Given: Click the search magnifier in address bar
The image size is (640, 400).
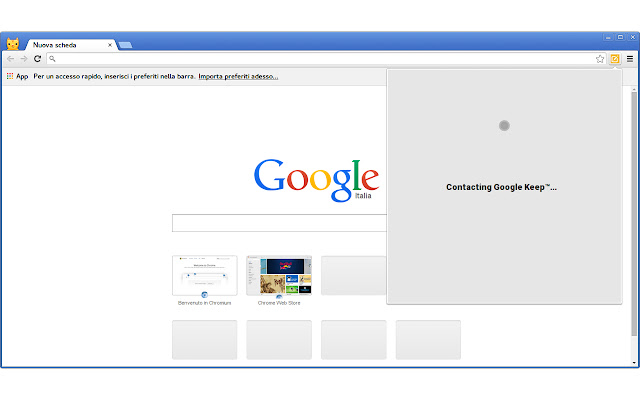Looking at the screenshot, I should point(52,59).
